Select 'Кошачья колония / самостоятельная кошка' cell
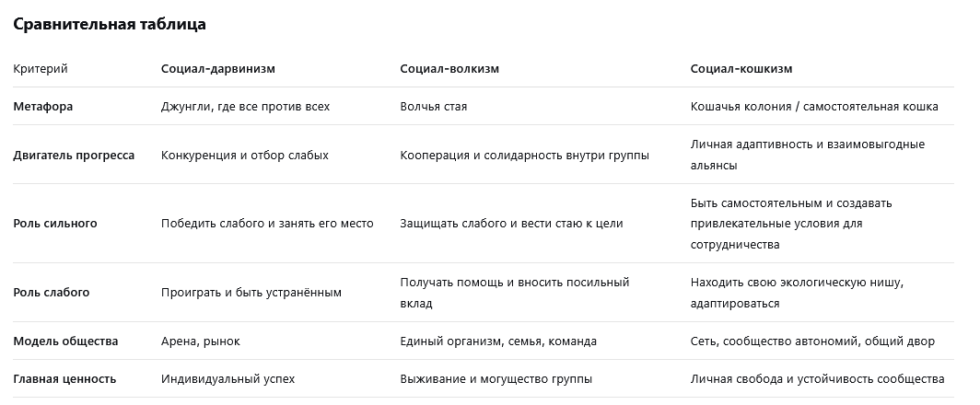 [x=814, y=107]
